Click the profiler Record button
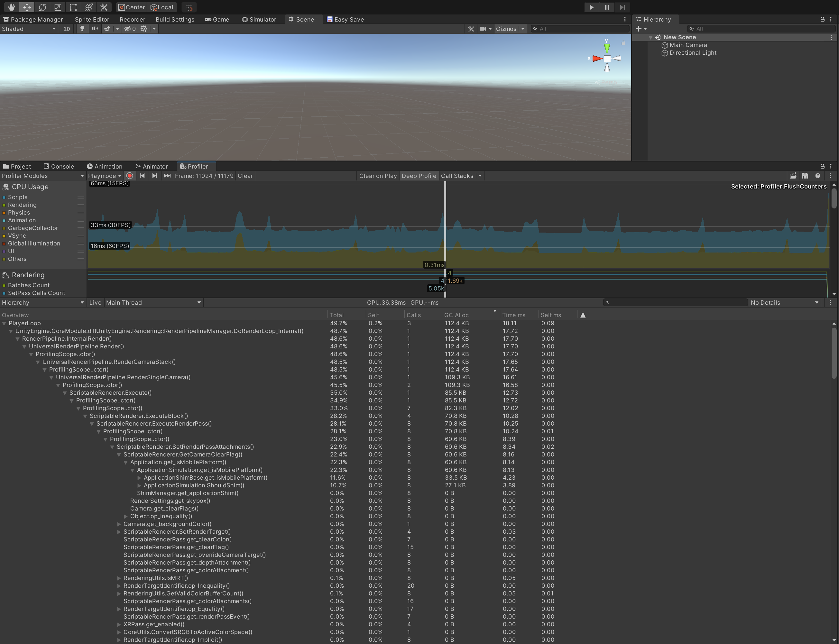This screenshot has width=839, height=644. pos(130,176)
